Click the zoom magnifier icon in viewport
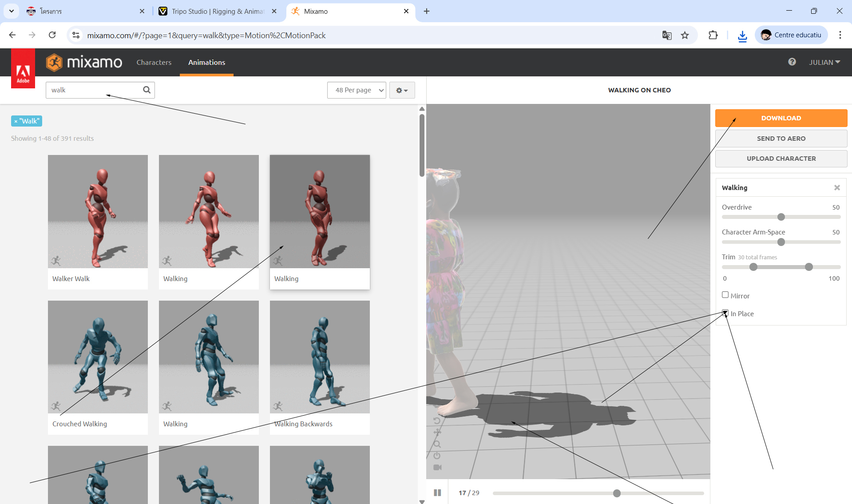This screenshot has width=852, height=504. click(x=437, y=444)
